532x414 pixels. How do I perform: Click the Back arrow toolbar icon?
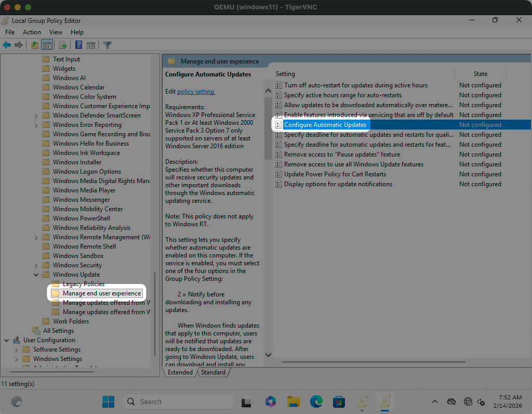7,45
